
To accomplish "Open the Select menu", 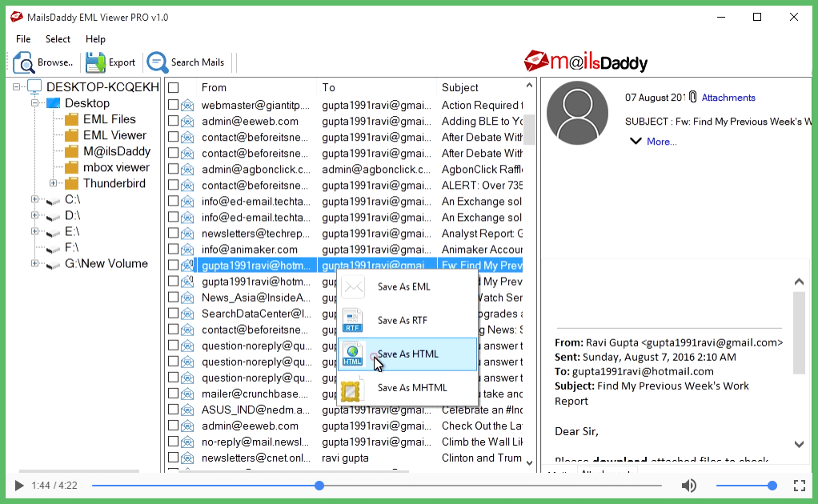I will click(x=58, y=39).
